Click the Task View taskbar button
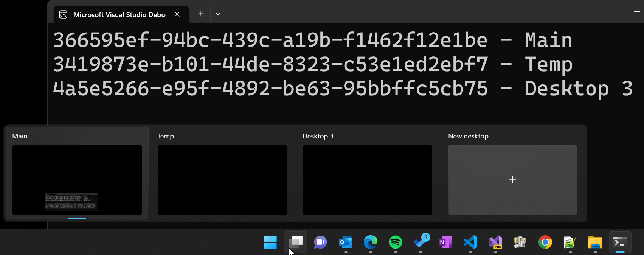This screenshot has width=644, height=255. [x=295, y=242]
